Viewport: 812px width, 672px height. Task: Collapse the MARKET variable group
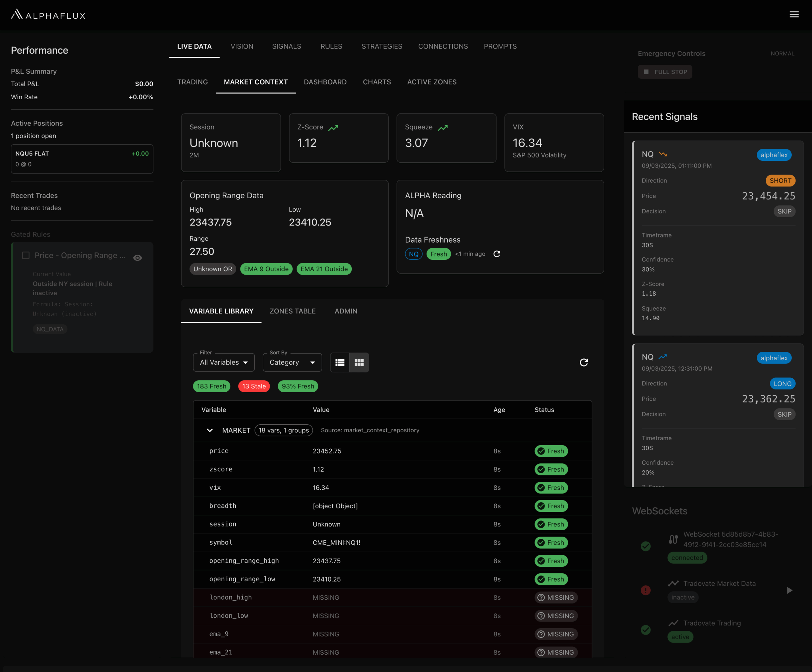pyautogui.click(x=210, y=430)
